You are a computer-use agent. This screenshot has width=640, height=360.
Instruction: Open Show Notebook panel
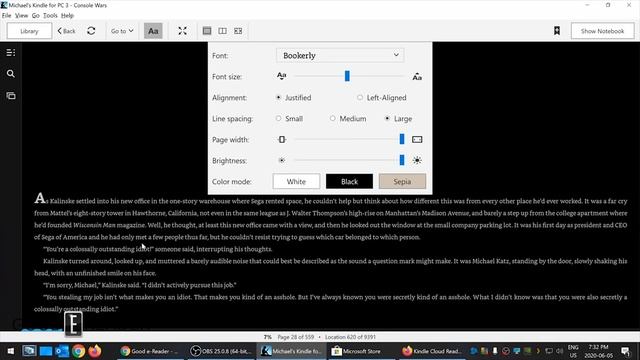(602, 31)
